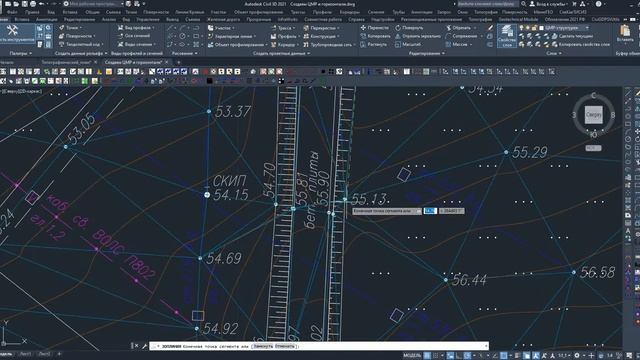Click the layer color swatch in layer dropdown
The height and width of the screenshot is (360, 640).
[541, 28]
